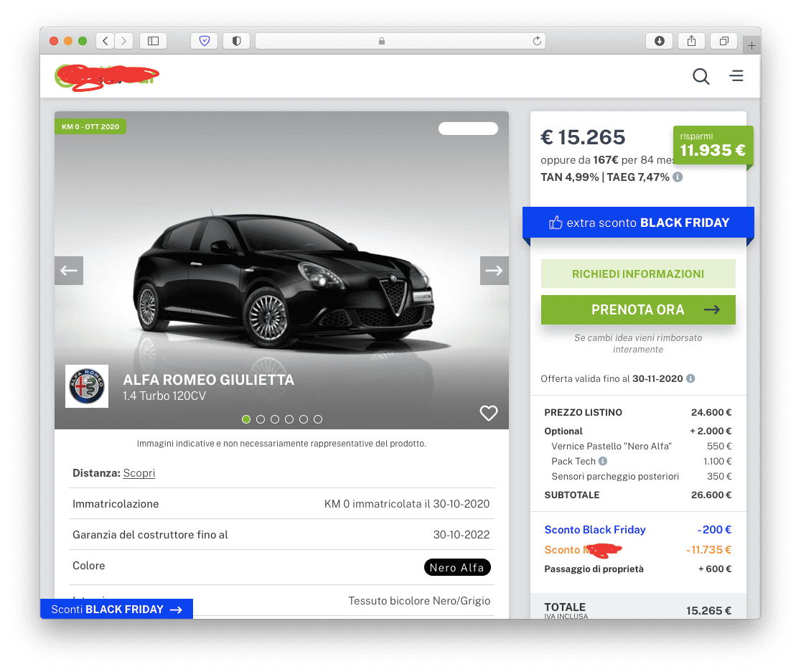Show downloads in Safari toolbar

point(660,41)
